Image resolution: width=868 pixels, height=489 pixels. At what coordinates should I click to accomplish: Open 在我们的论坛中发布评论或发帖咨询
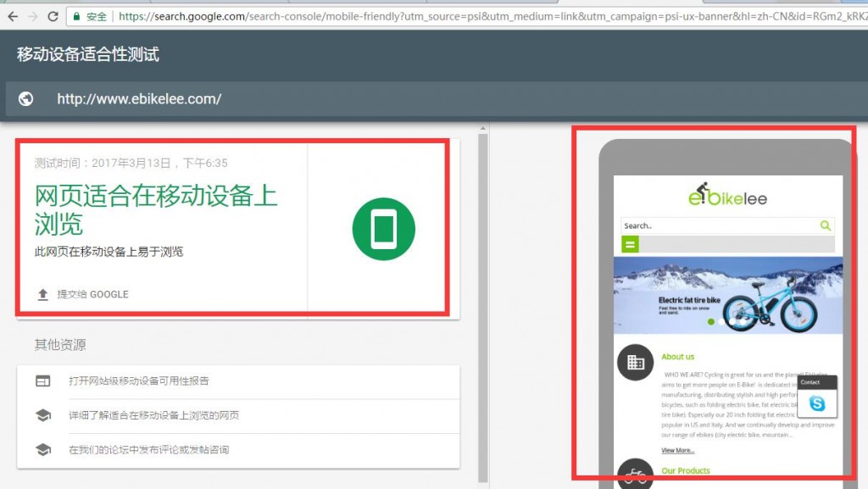coord(148,450)
